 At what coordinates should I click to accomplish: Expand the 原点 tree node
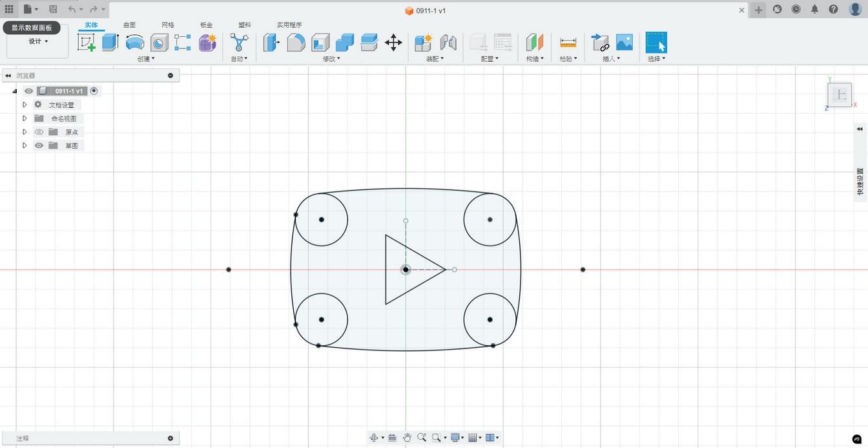(x=25, y=132)
